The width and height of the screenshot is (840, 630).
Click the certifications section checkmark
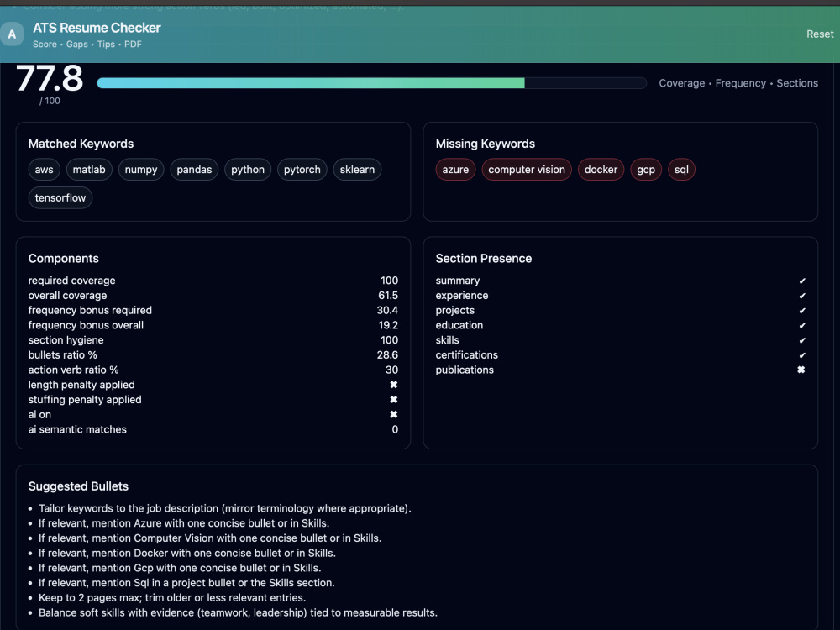802,355
